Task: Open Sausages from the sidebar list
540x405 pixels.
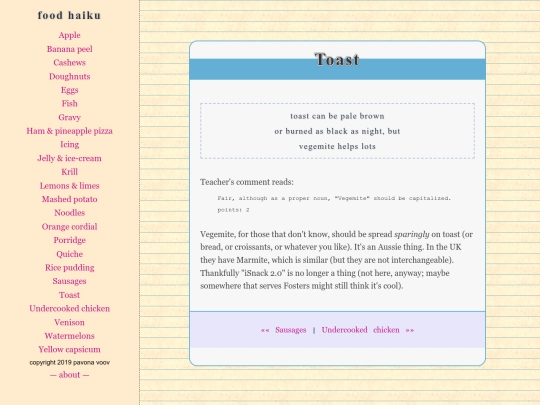Action: 70,281
